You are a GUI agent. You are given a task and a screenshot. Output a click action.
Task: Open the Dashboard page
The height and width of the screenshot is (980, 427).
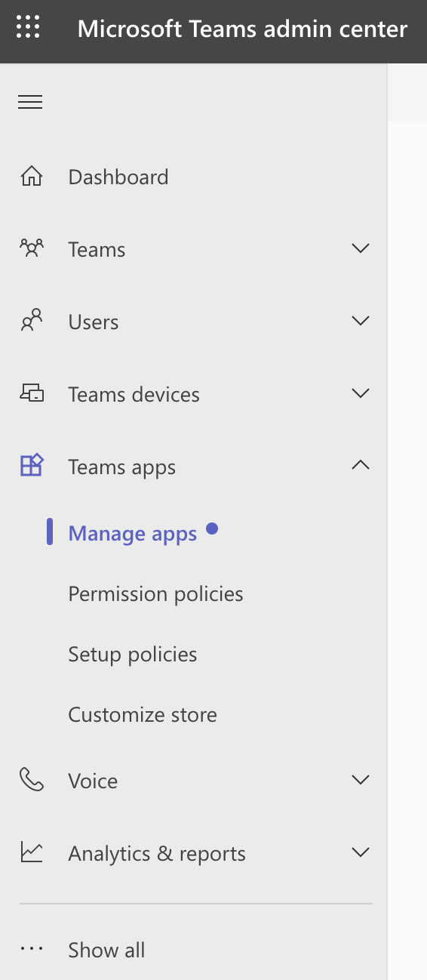click(118, 177)
